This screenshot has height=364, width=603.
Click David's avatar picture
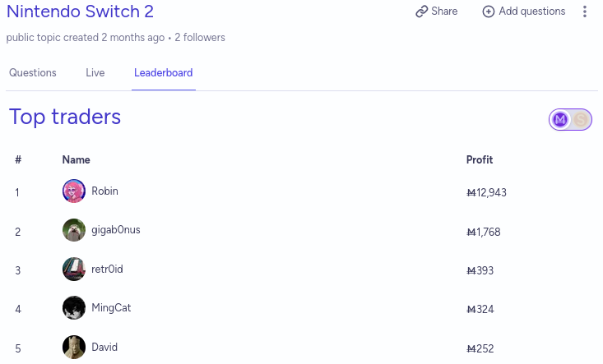[x=74, y=348]
